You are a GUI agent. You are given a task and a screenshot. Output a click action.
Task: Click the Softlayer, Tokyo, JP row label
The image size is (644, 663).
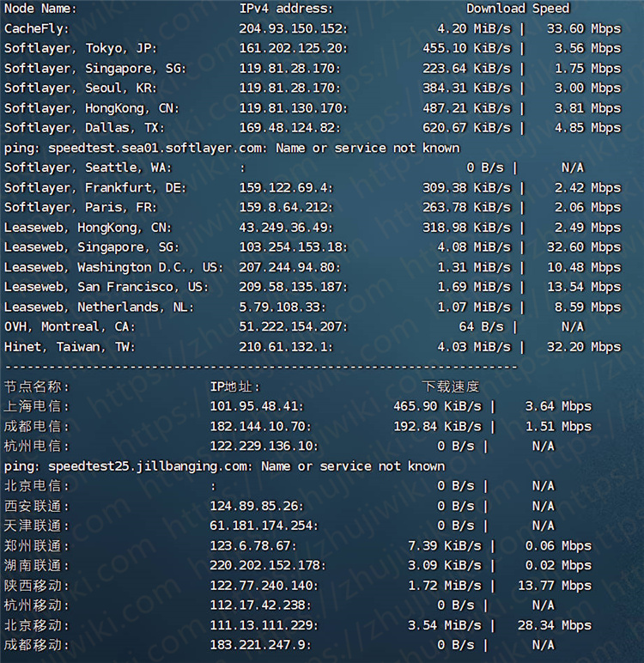tap(81, 49)
